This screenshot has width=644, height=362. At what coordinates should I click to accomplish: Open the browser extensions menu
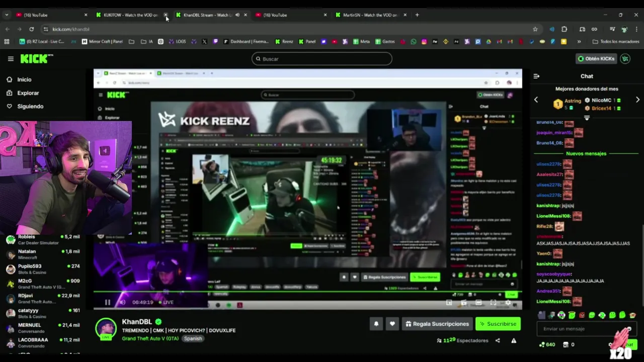tap(564, 29)
